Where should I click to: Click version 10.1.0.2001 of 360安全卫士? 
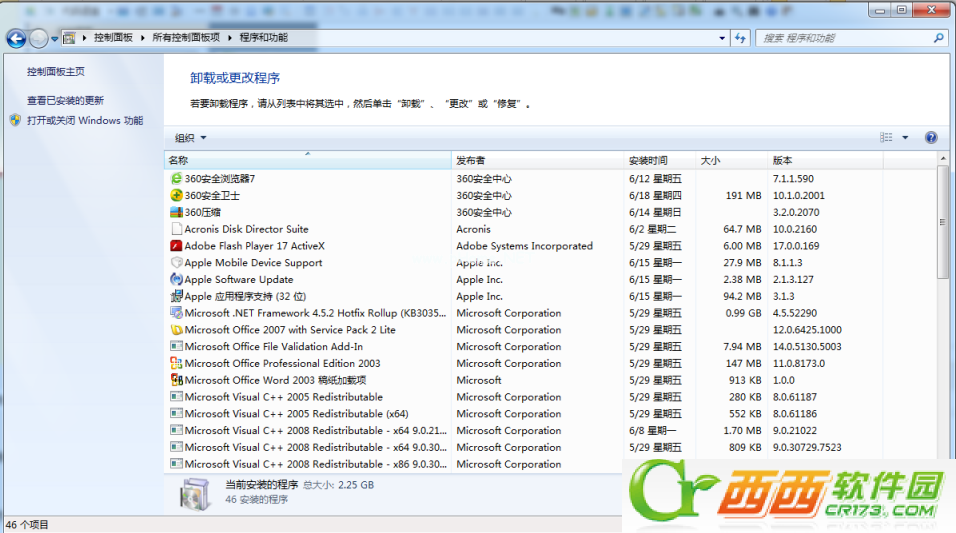click(799, 196)
